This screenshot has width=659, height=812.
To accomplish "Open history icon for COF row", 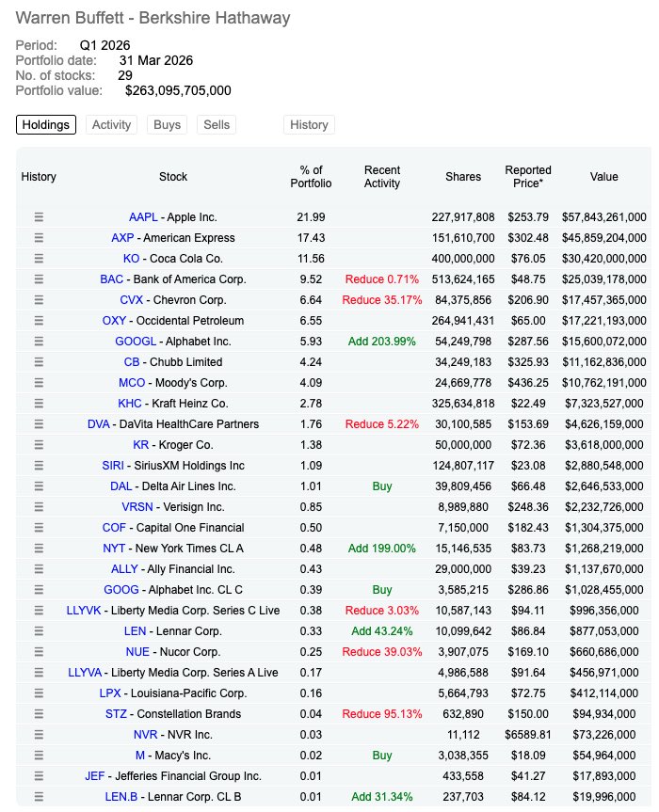I will point(39,528).
